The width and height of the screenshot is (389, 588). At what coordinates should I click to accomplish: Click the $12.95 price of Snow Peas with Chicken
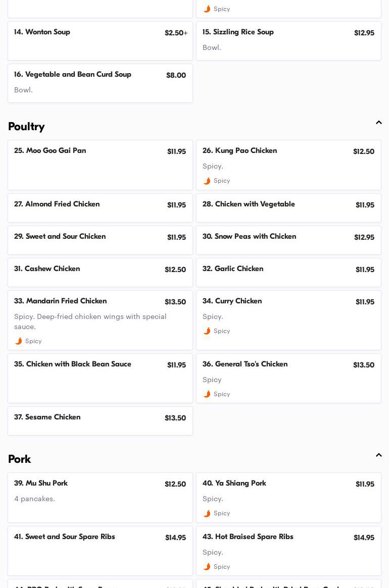click(364, 237)
